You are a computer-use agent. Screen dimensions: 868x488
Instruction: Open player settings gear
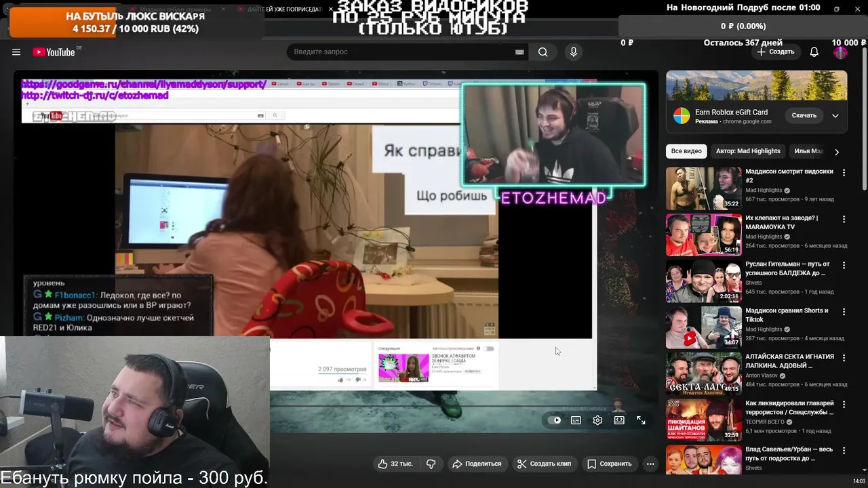[597, 420]
